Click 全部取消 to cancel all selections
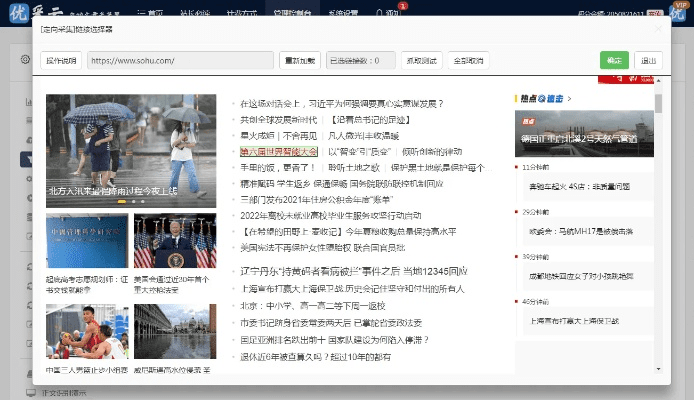This screenshot has height=400, width=694. pyautogui.click(x=468, y=60)
